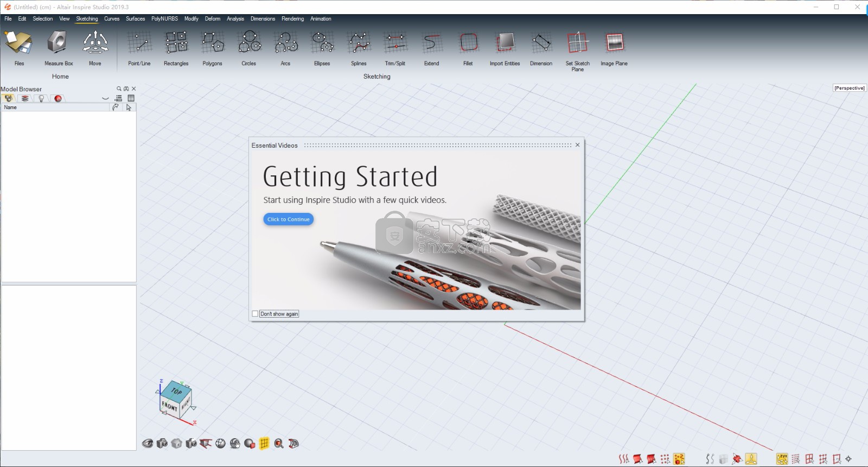
Task: Expand the Model Browser chevron options
Action: 105,98
